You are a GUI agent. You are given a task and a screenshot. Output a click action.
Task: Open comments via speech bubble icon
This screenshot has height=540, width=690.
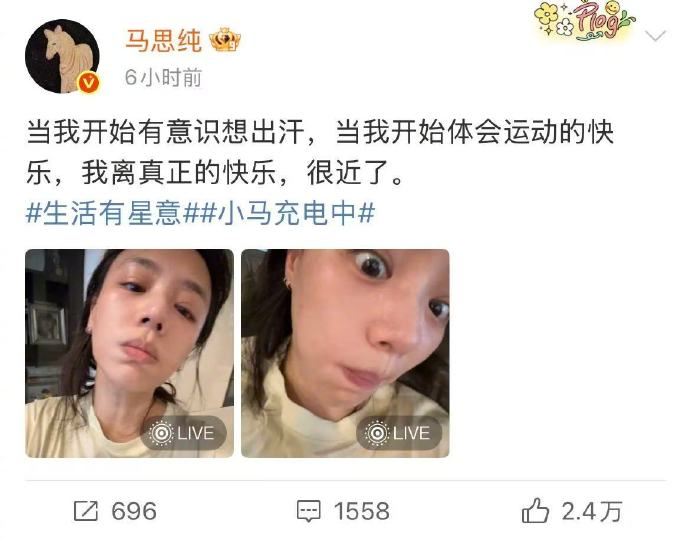(x=308, y=511)
